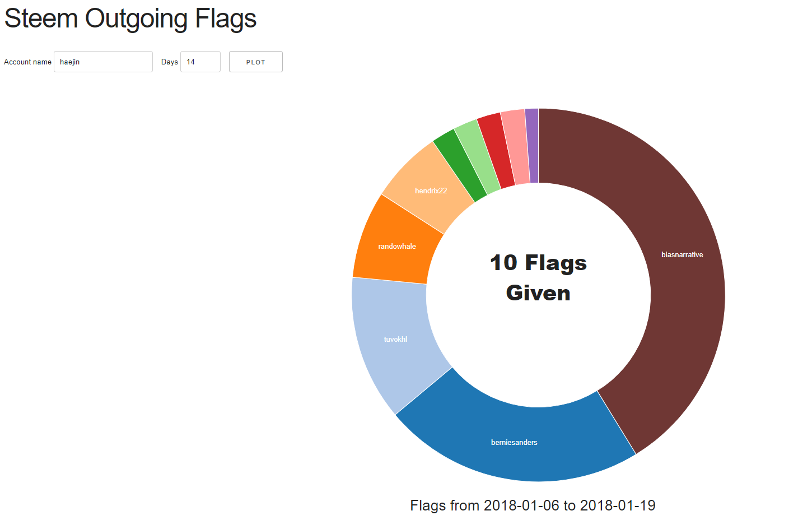Click the '10 Flags Given' center text
Viewport: 812px width, 520px height.
click(538, 278)
